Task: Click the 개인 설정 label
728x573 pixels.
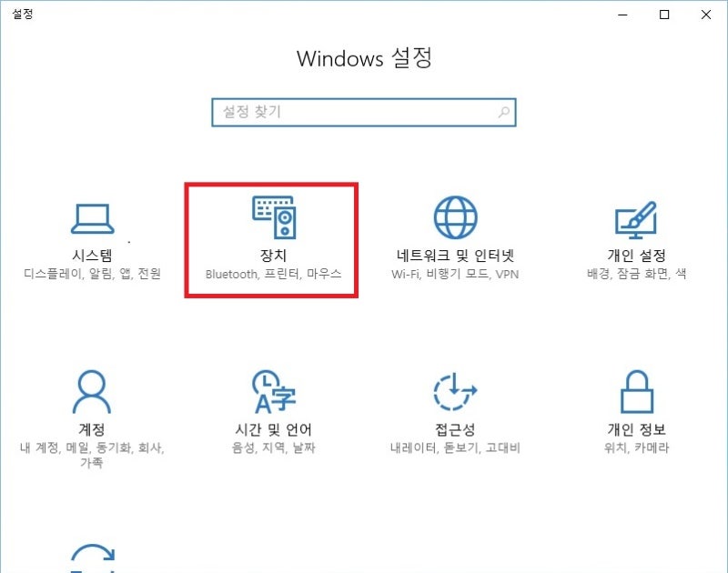Action: [636, 256]
